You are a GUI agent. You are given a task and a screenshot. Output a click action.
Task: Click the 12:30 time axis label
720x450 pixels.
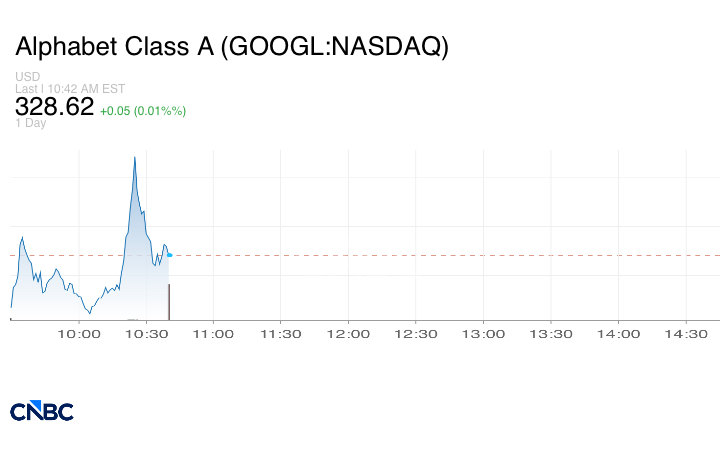tap(416, 334)
